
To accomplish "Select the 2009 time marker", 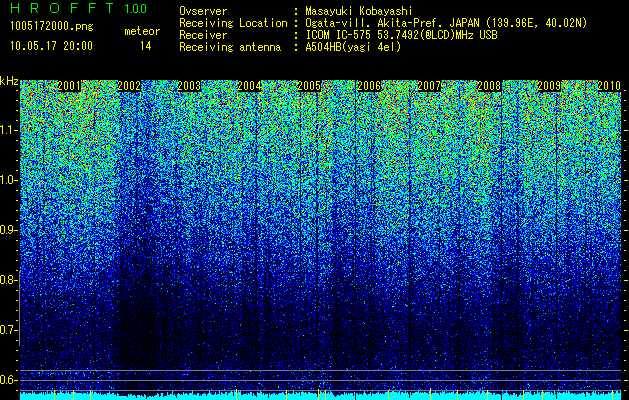I will coord(549,86).
